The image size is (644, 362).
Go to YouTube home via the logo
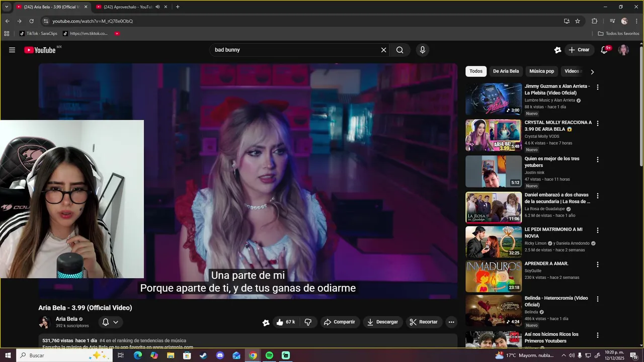(x=40, y=50)
